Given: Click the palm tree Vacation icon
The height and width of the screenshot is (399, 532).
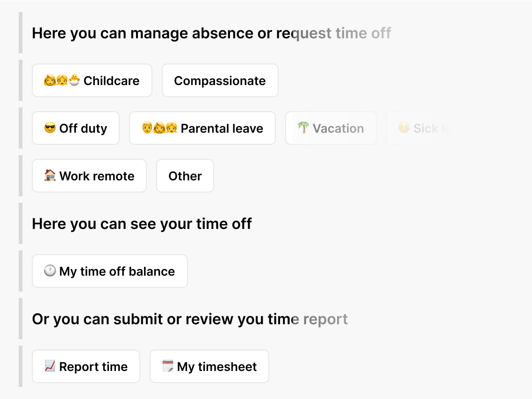Looking at the screenshot, I should pyautogui.click(x=303, y=128).
